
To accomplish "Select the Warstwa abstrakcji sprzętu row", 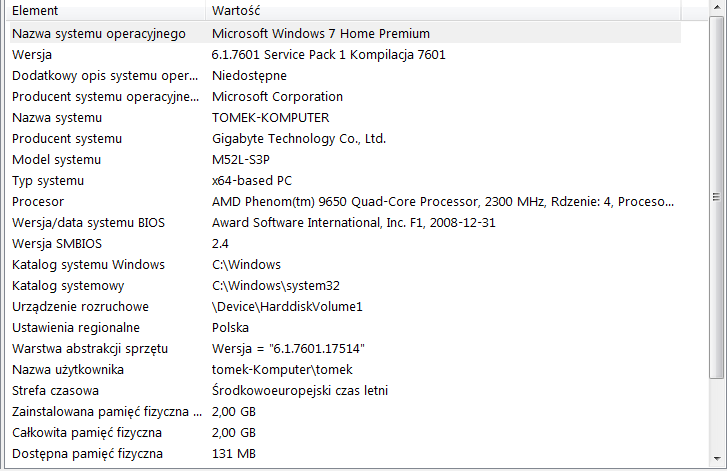I will click(x=345, y=349).
